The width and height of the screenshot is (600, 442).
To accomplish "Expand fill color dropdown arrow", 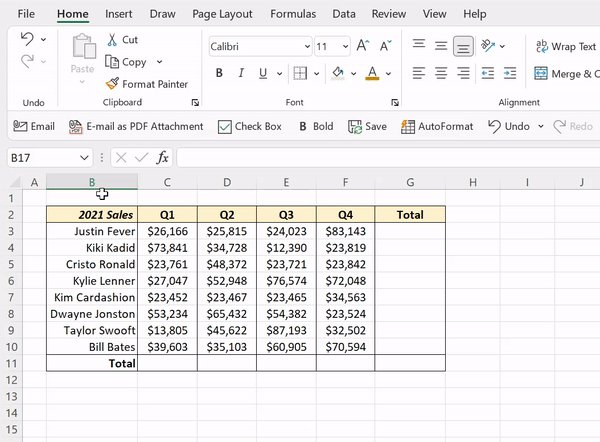I will (x=354, y=73).
